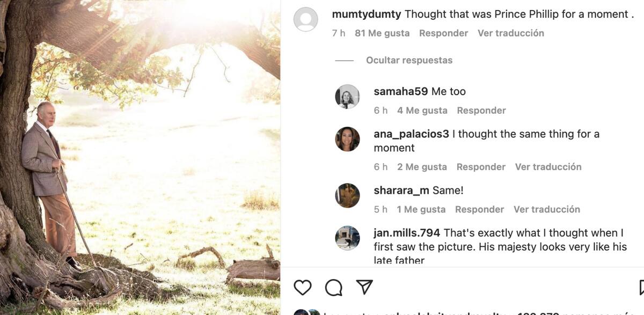The image size is (644, 315).
Task: Translate mumtydumty's comment with Ver traducción
Action: pyautogui.click(x=510, y=33)
